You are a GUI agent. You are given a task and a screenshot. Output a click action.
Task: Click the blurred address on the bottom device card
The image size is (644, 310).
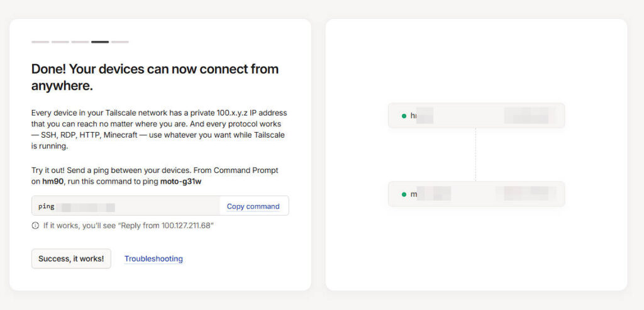point(526,194)
